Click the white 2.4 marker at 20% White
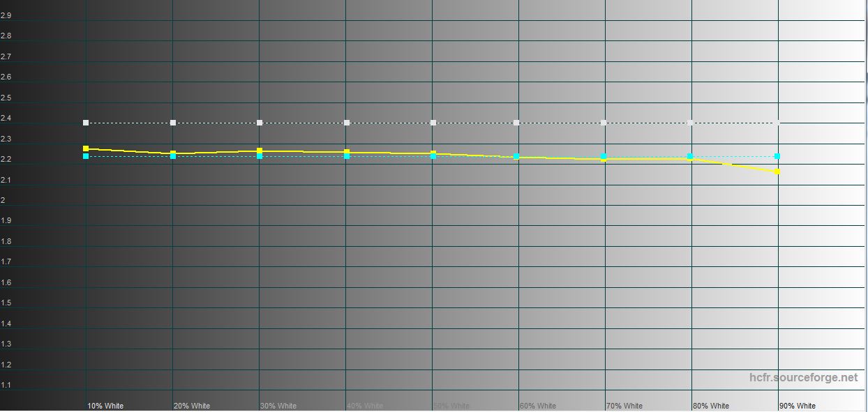The image size is (868, 412). pos(173,123)
